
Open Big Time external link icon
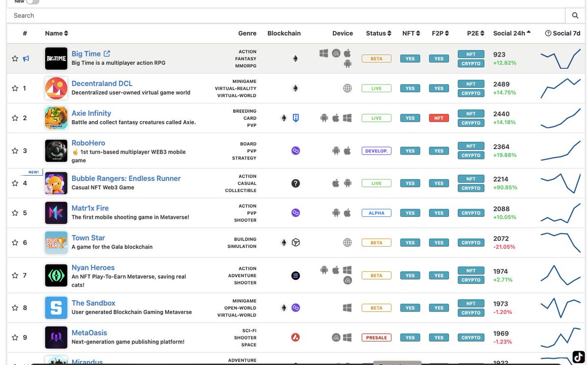107,53
